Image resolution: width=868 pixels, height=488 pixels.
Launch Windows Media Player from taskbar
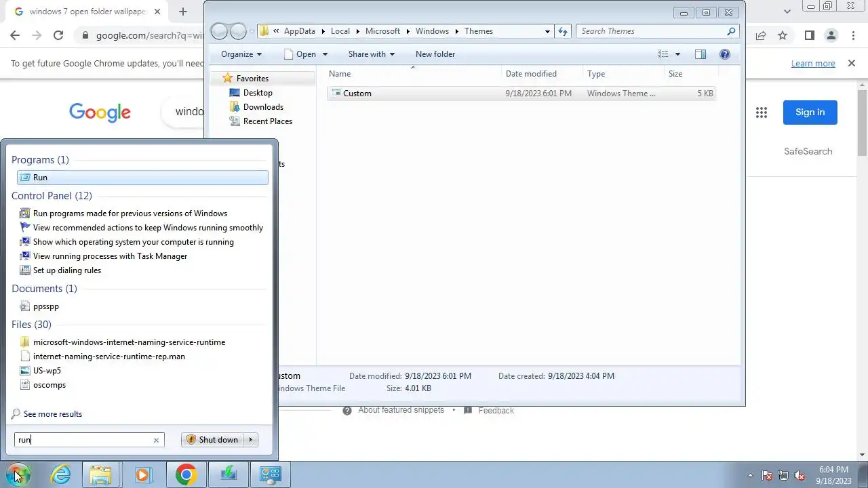pyautogui.click(x=142, y=474)
